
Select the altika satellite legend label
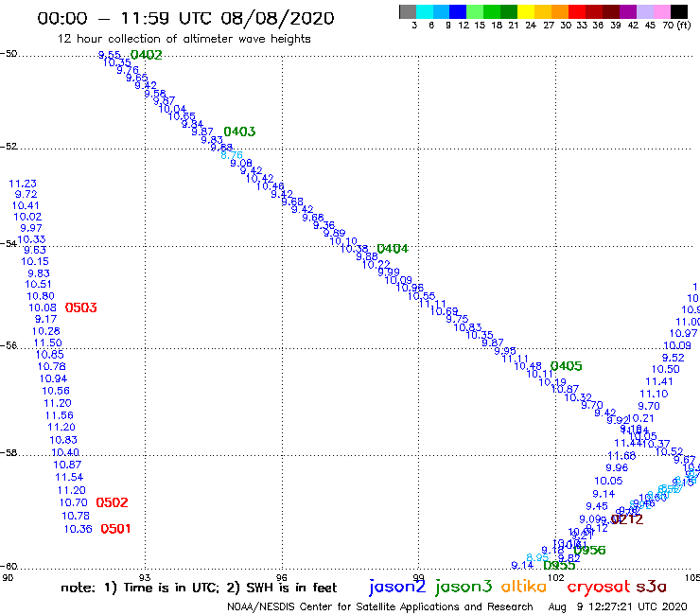tap(524, 586)
